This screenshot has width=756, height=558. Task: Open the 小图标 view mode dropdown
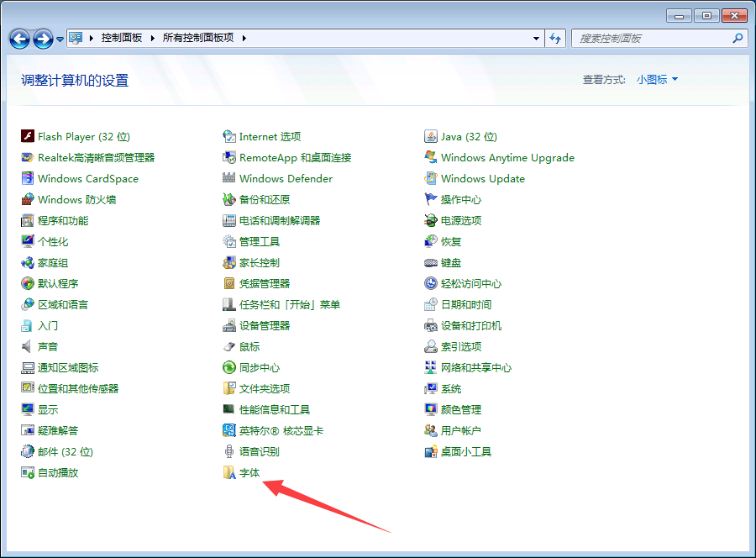click(657, 80)
